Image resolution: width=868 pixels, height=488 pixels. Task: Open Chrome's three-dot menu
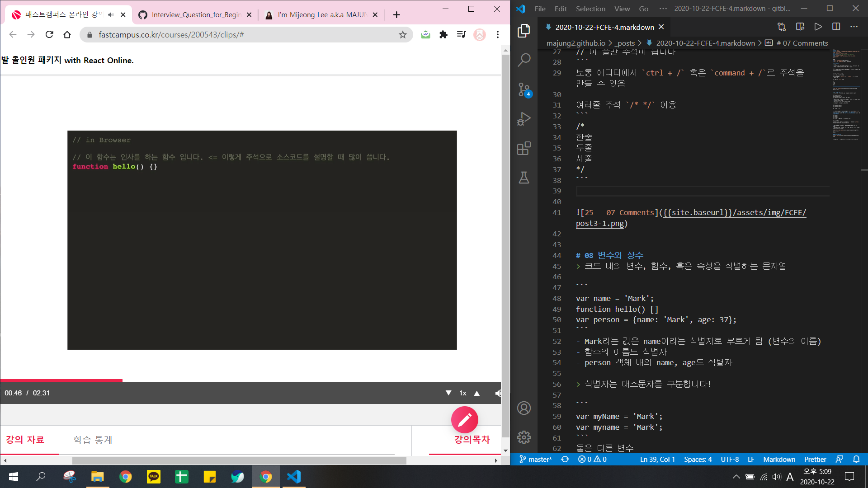(x=498, y=35)
